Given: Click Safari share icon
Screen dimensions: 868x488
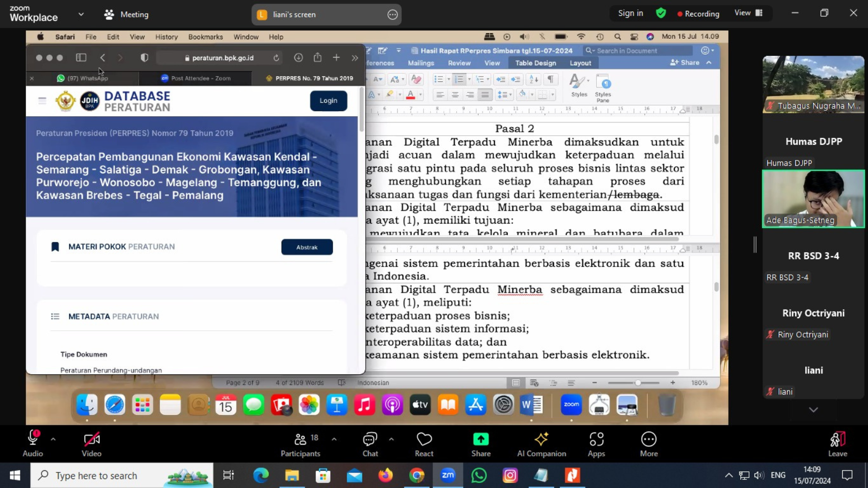Looking at the screenshot, I should click(318, 57).
